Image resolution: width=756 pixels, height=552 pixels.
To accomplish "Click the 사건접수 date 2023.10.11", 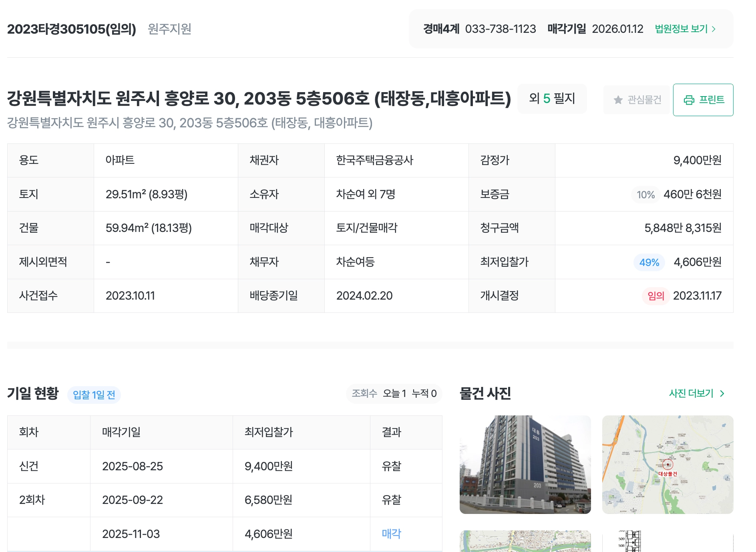I will (130, 296).
